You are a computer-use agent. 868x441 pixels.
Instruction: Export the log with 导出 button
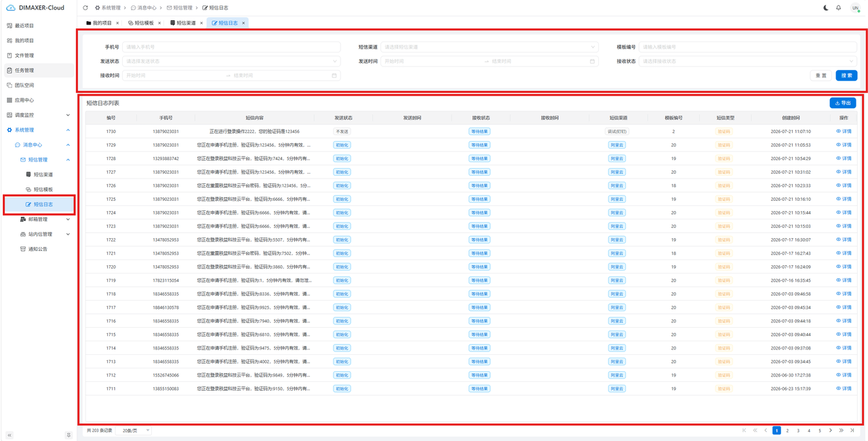(x=843, y=103)
